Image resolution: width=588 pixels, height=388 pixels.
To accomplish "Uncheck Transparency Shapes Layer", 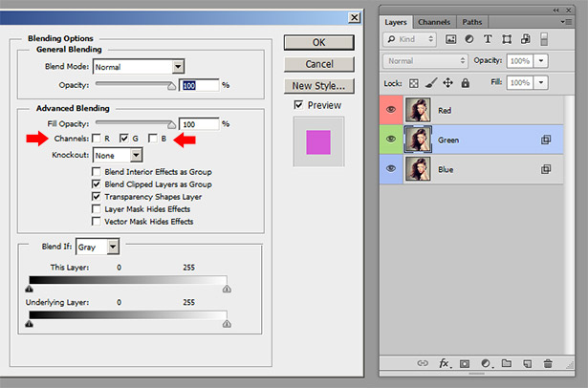I will (97, 197).
